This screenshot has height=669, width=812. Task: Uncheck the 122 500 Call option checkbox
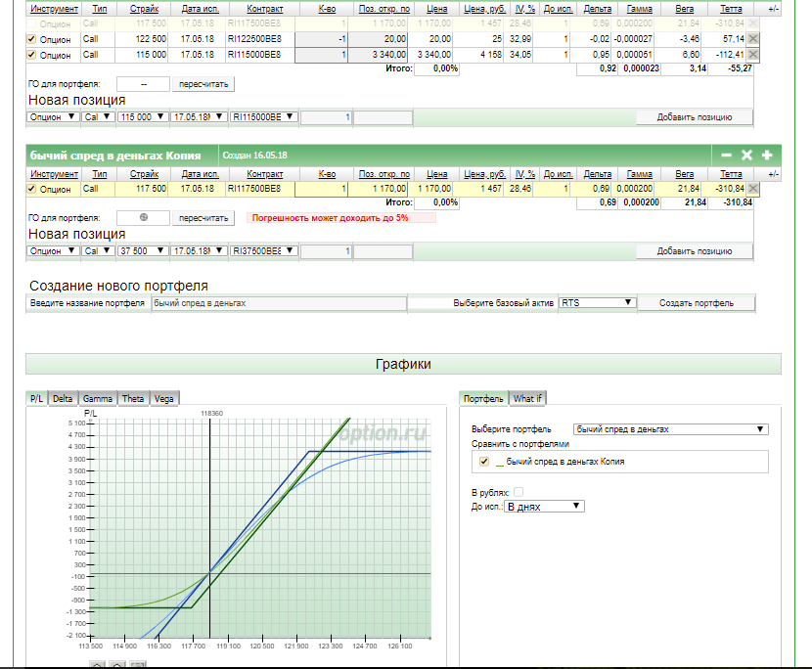point(32,39)
